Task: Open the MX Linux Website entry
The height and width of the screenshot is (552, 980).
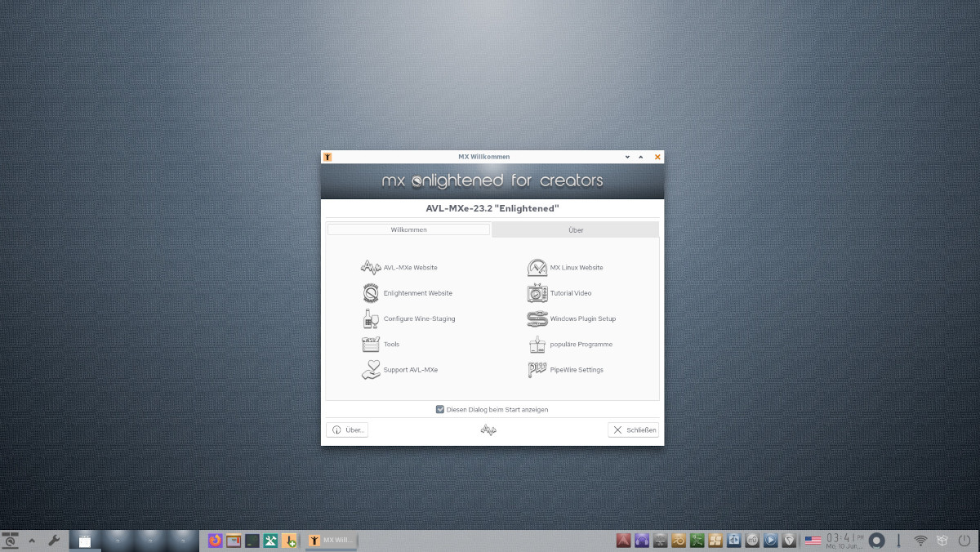Action: (565, 268)
